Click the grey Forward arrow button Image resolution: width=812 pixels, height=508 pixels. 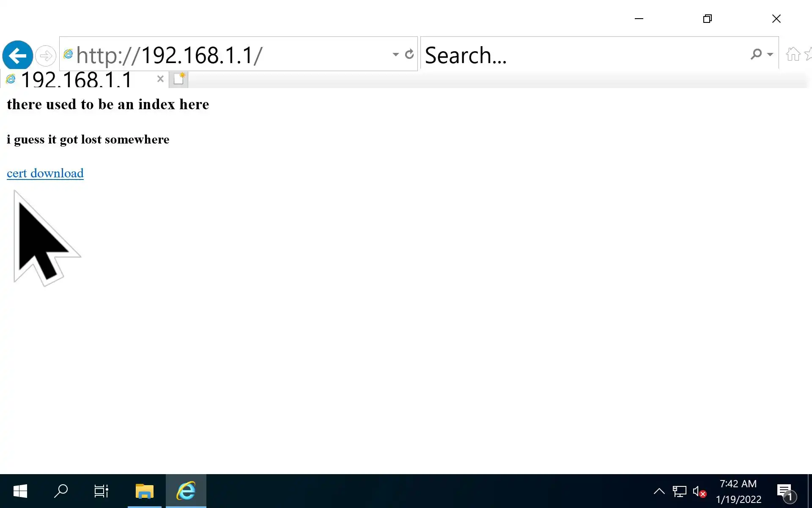[45, 55]
